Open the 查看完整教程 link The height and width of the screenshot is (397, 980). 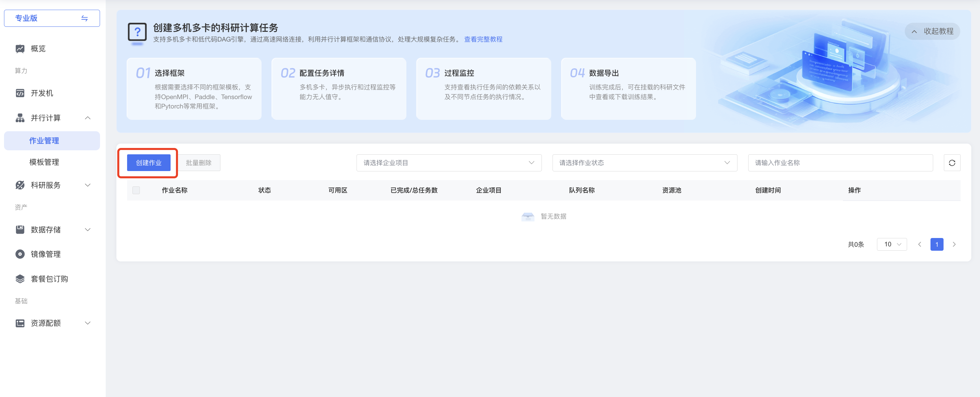[x=483, y=39]
